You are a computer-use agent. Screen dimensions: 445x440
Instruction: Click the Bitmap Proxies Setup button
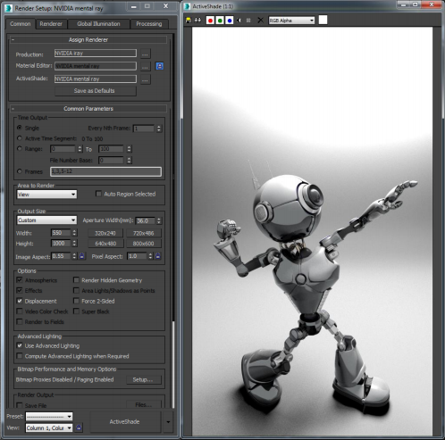click(144, 380)
